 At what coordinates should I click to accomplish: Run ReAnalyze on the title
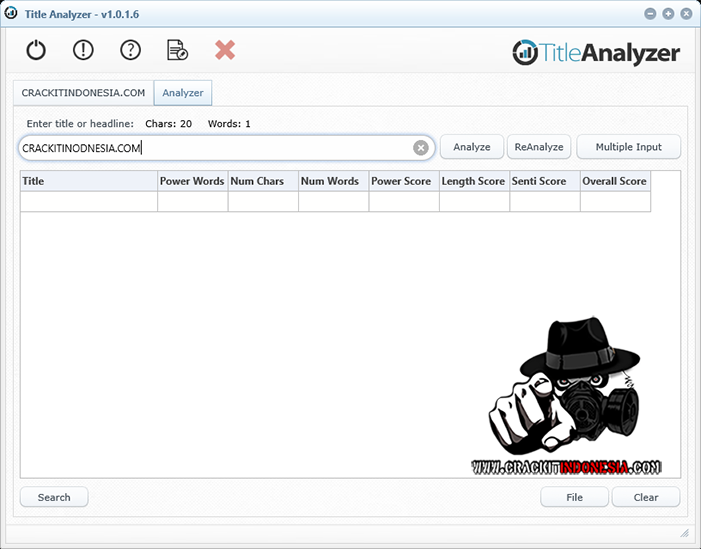[x=539, y=147]
